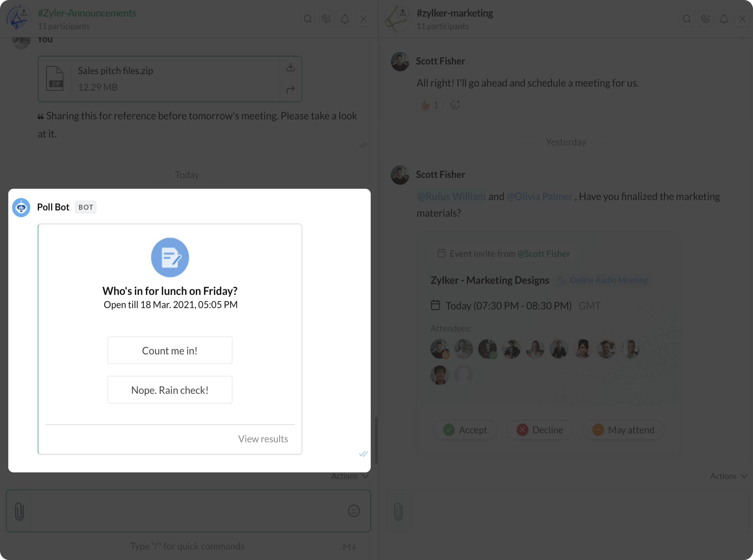Toggle the thumbs up reaction count
Viewport: 753px width, 560px height.
pyautogui.click(x=430, y=105)
